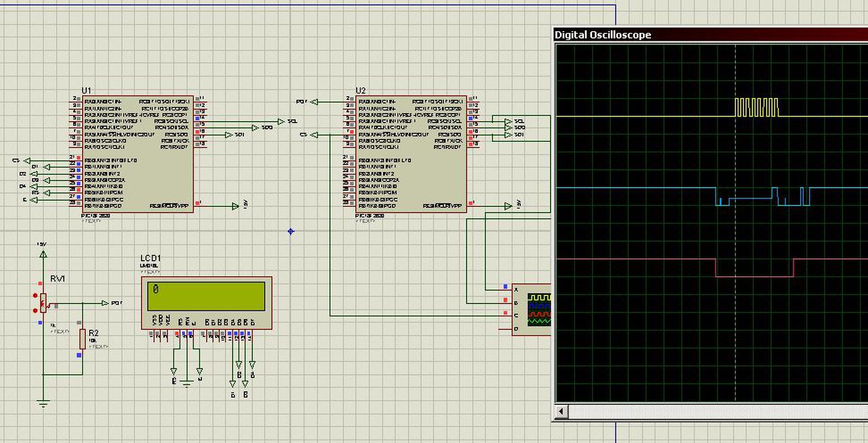Select the oscilloscope instrument component
The height and width of the screenshot is (443, 868).
(532, 309)
